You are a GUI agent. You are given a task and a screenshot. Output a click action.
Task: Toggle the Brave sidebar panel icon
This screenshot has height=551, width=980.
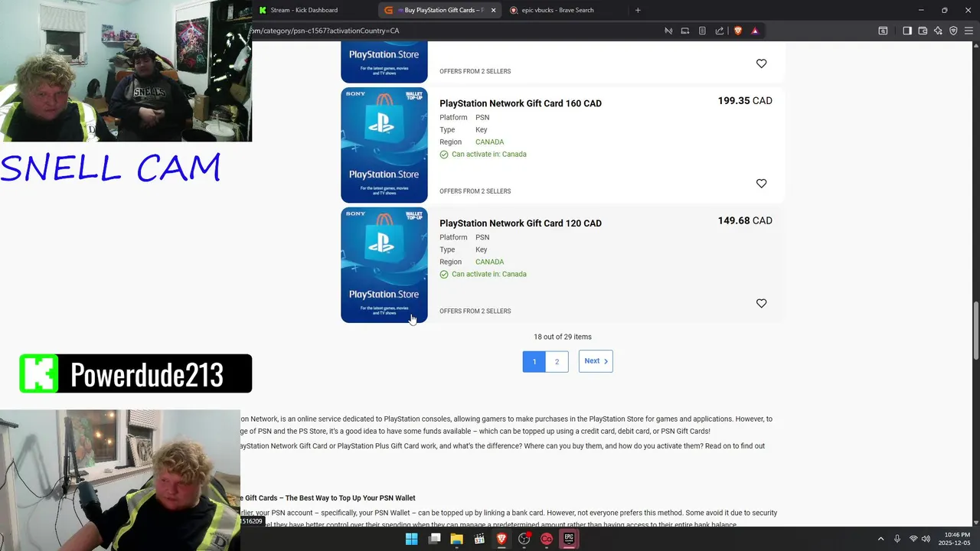(x=907, y=31)
